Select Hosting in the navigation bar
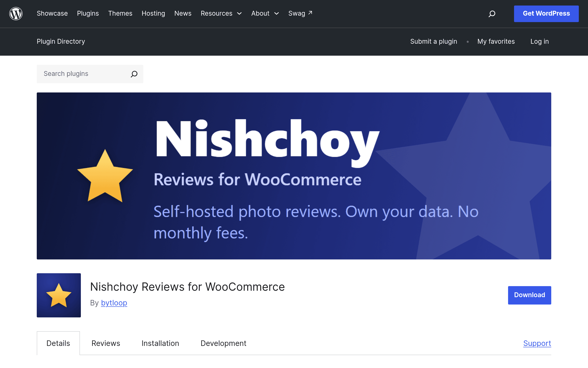 pos(153,13)
